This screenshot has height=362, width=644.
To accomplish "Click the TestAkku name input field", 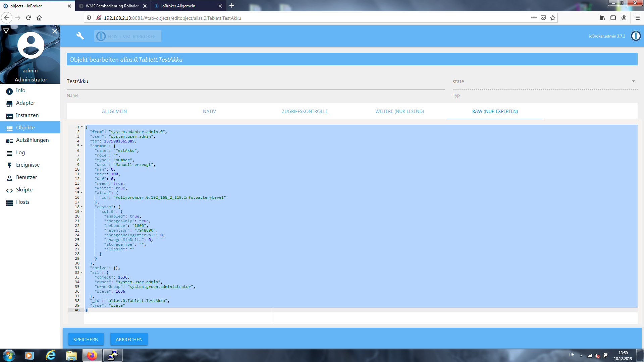I will (x=255, y=81).
